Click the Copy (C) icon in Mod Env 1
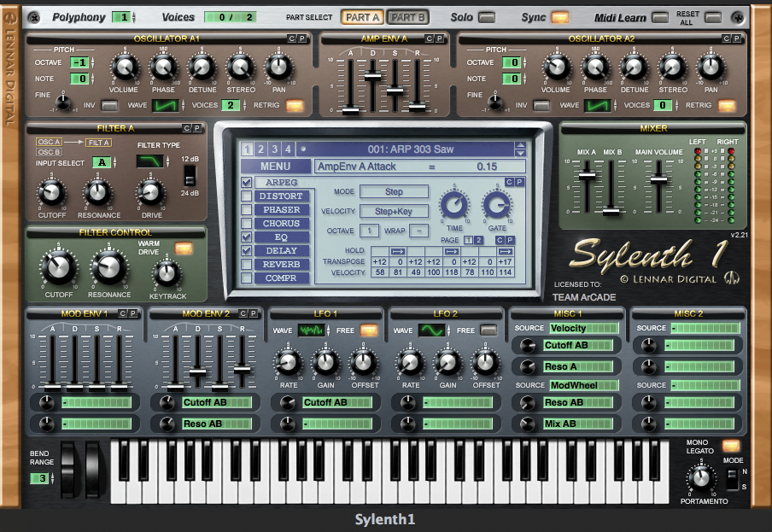The height and width of the screenshot is (532, 772). [123, 313]
